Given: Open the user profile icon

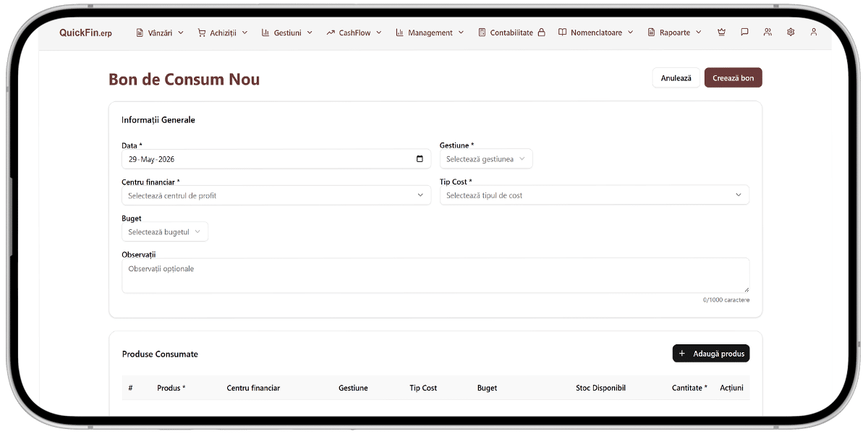Looking at the screenshot, I should (814, 33).
